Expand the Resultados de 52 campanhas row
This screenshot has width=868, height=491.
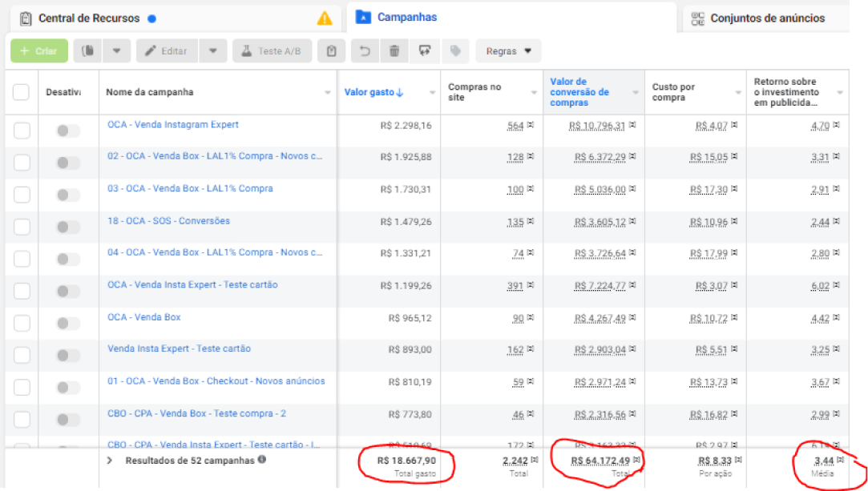coord(110,461)
